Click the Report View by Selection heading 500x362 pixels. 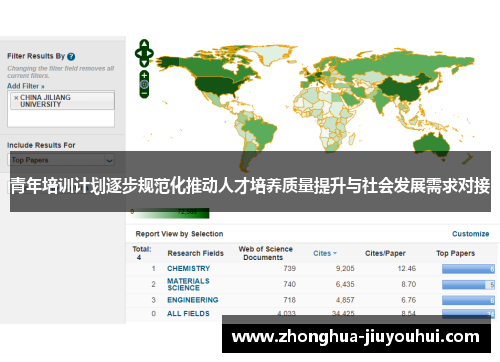tap(179, 234)
